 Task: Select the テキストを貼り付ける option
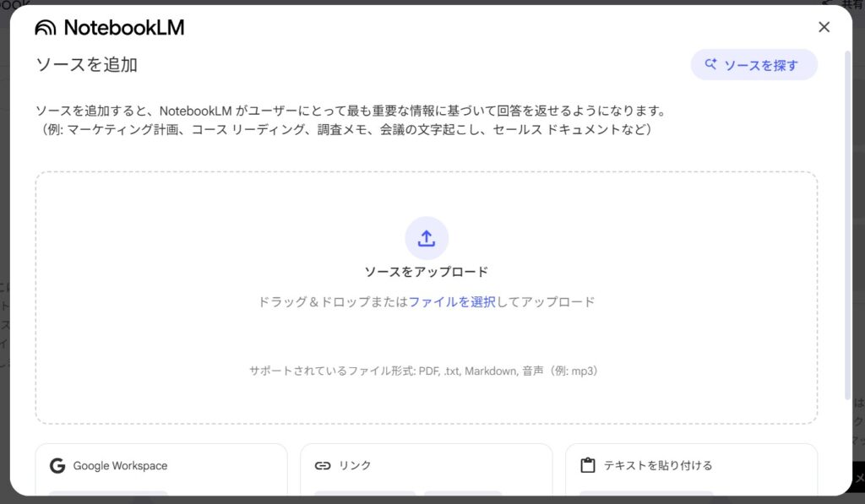(x=691, y=470)
